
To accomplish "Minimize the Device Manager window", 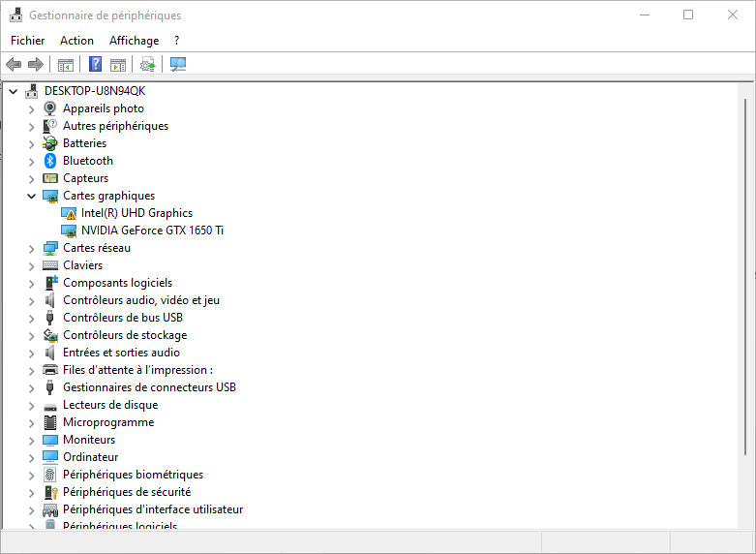I will 645,15.
